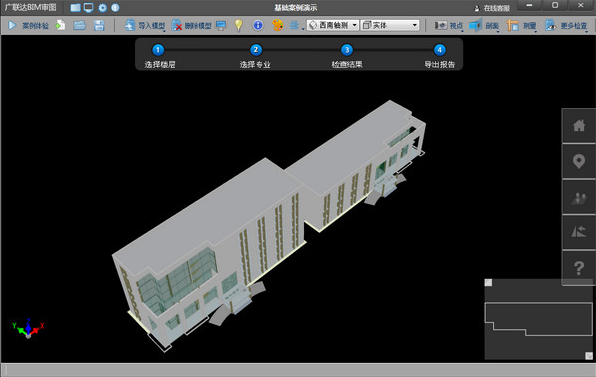The width and height of the screenshot is (596, 377).
Task: Click the 导入模型 import model button
Action: tap(145, 25)
